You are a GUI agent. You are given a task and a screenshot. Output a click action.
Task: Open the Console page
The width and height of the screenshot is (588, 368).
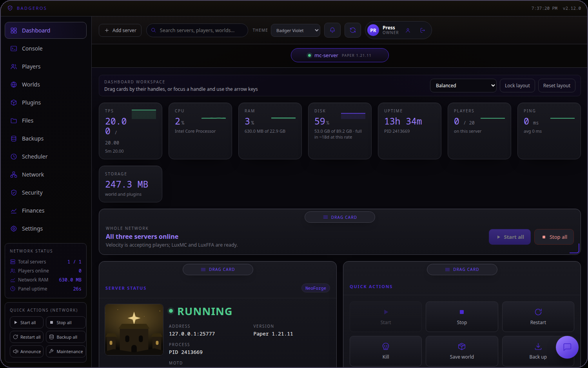[x=45, y=49]
